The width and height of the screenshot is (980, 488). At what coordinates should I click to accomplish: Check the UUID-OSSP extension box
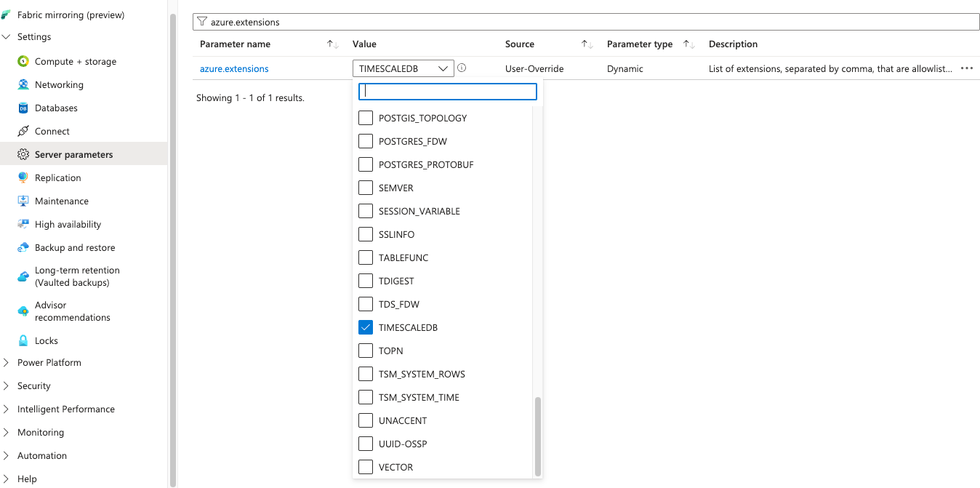pyautogui.click(x=366, y=444)
